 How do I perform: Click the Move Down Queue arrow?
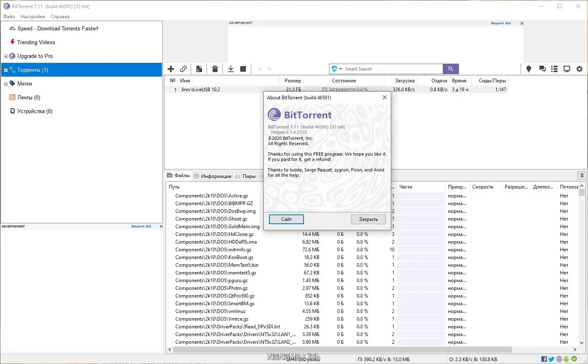(x=269, y=69)
